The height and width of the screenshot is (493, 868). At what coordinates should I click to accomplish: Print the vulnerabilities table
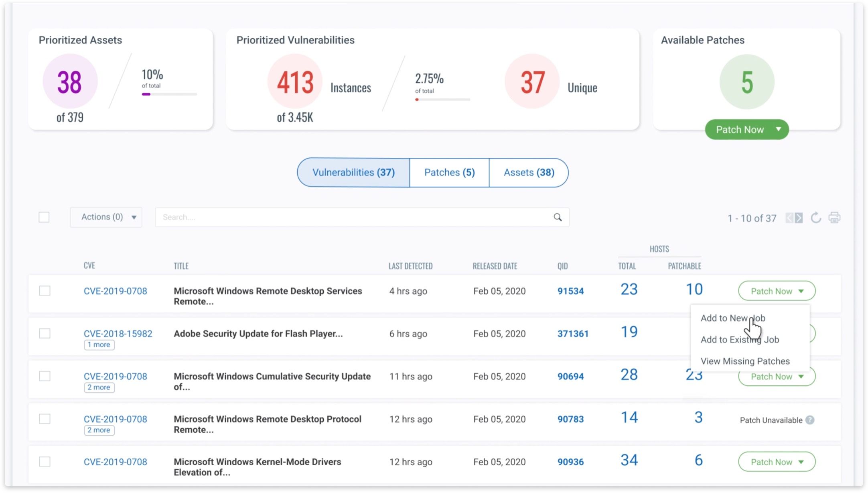[835, 218]
